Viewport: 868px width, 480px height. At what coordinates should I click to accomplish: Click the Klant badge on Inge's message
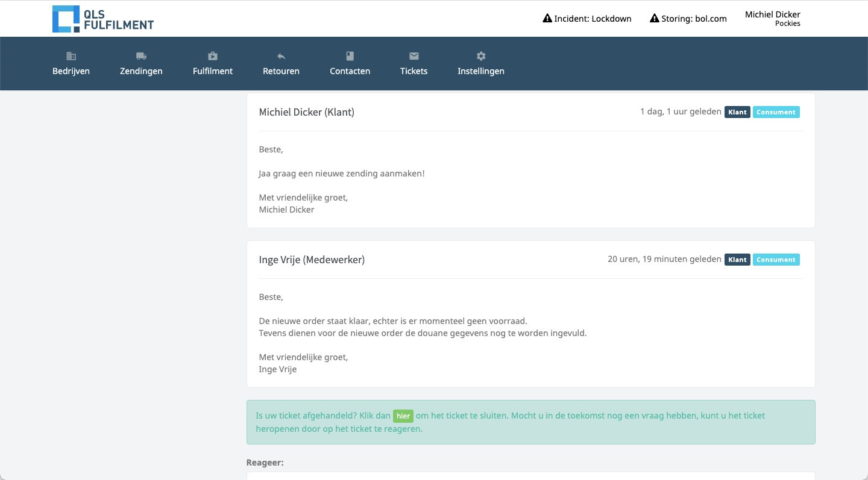737,260
